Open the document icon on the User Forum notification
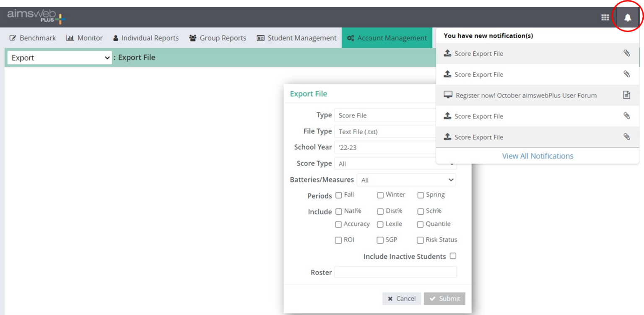The image size is (644, 315). (626, 95)
